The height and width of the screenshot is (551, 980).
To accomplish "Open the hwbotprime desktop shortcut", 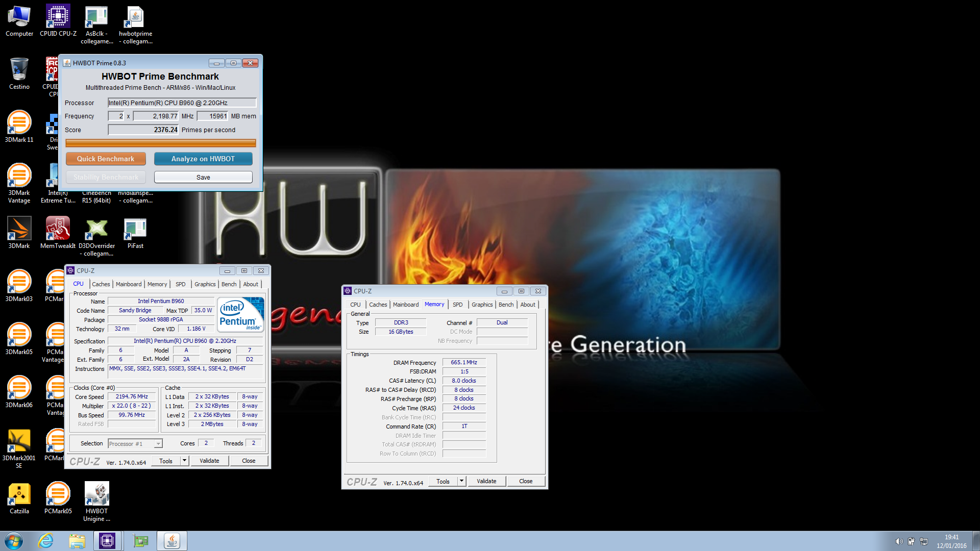I will (x=135, y=26).
